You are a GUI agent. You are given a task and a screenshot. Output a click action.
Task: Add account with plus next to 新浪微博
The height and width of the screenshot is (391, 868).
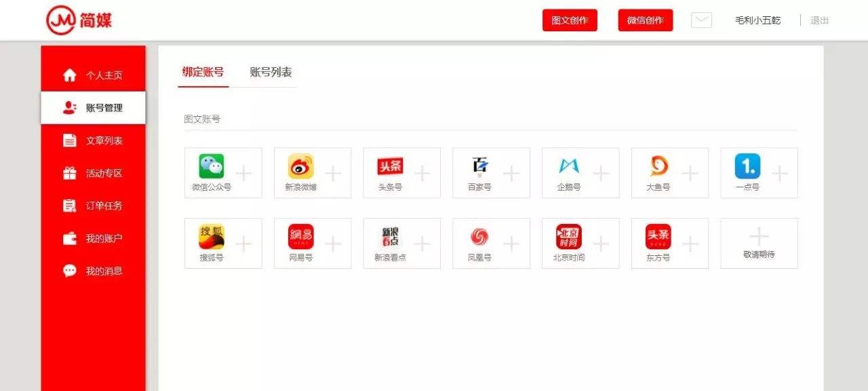tap(333, 174)
